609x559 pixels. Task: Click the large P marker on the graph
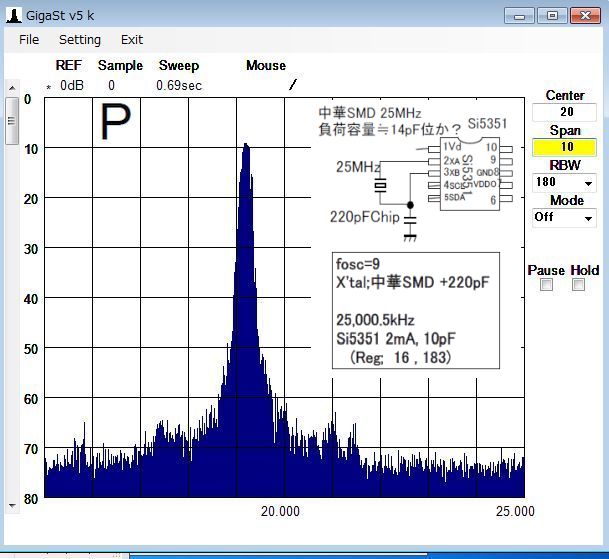pyautogui.click(x=115, y=121)
